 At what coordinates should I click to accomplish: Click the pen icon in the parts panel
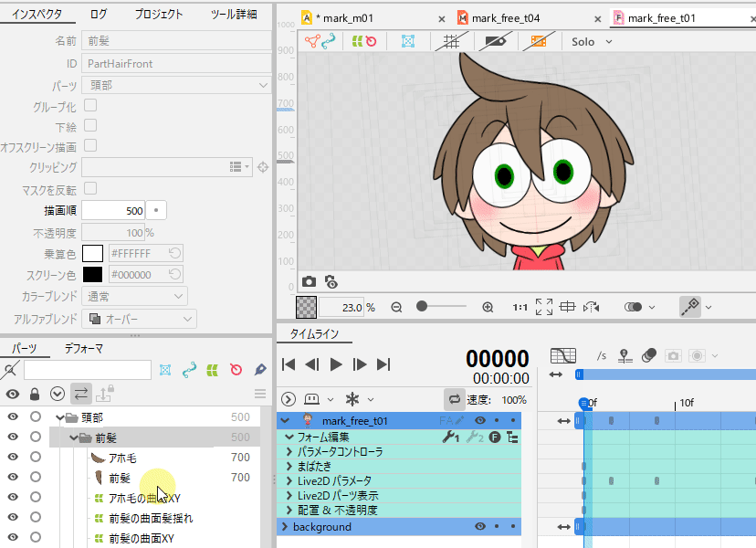coord(260,370)
